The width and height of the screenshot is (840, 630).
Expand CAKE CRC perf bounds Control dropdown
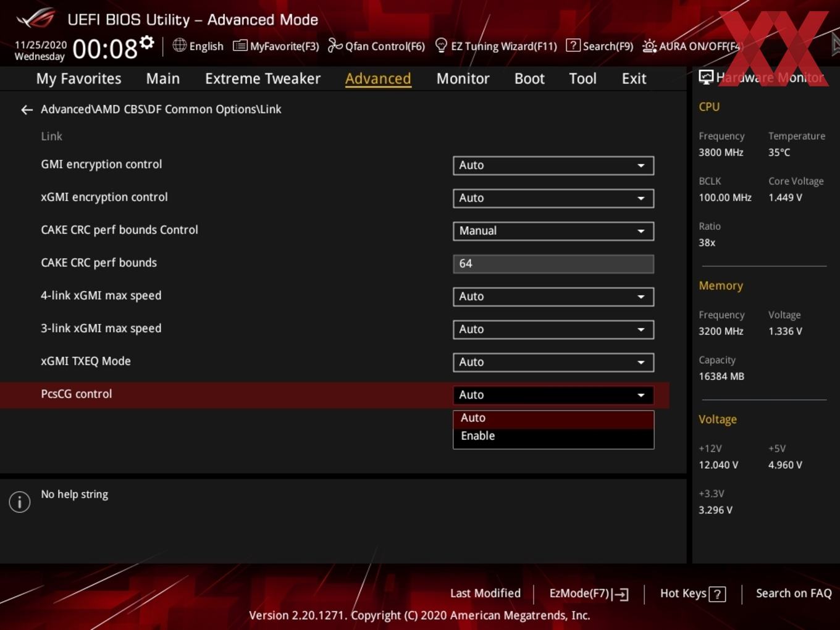pyautogui.click(x=553, y=231)
